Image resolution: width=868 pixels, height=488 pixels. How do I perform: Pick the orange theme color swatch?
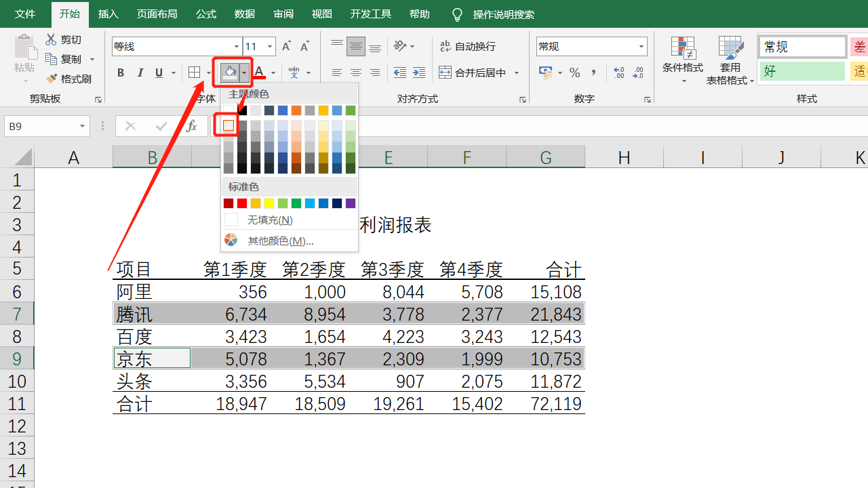pos(296,110)
